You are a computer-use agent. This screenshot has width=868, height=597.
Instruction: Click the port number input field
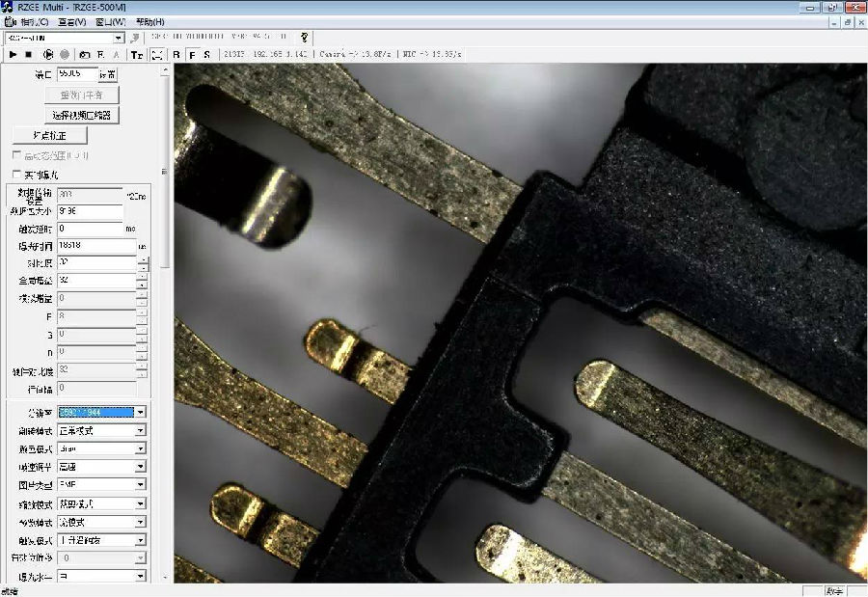(77, 73)
